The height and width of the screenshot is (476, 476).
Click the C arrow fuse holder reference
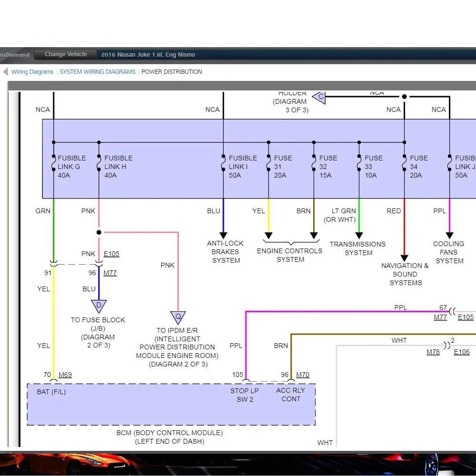(319, 97)
